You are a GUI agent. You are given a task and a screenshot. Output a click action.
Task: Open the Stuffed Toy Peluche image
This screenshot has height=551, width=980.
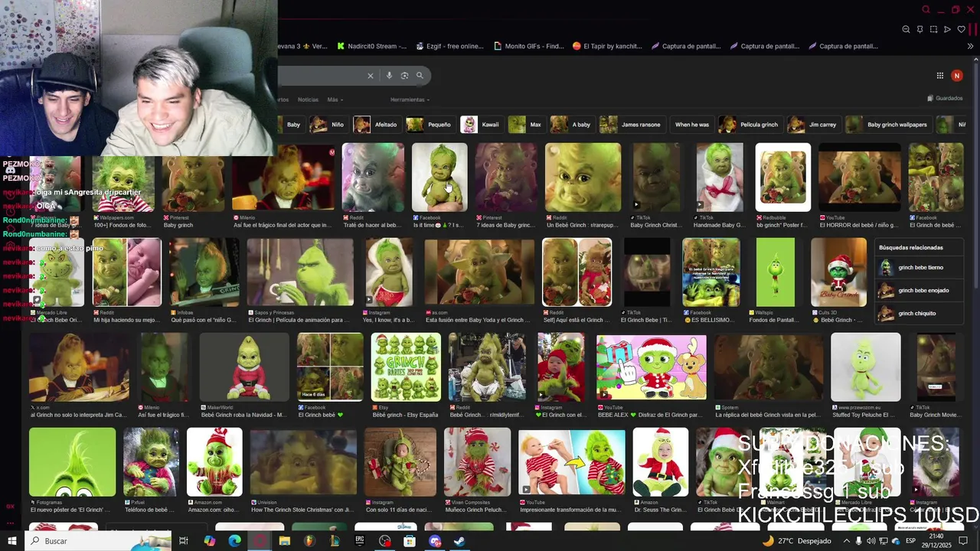click(x=866, y=367)
